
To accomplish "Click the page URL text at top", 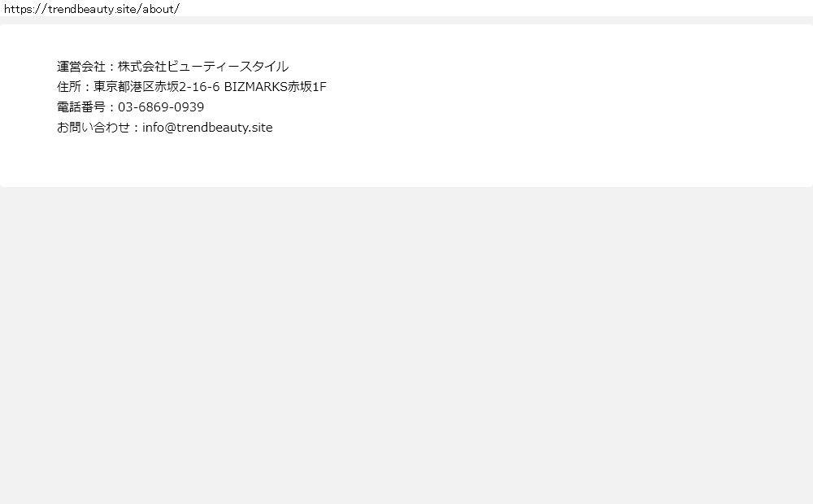I will tap(92, 9).
